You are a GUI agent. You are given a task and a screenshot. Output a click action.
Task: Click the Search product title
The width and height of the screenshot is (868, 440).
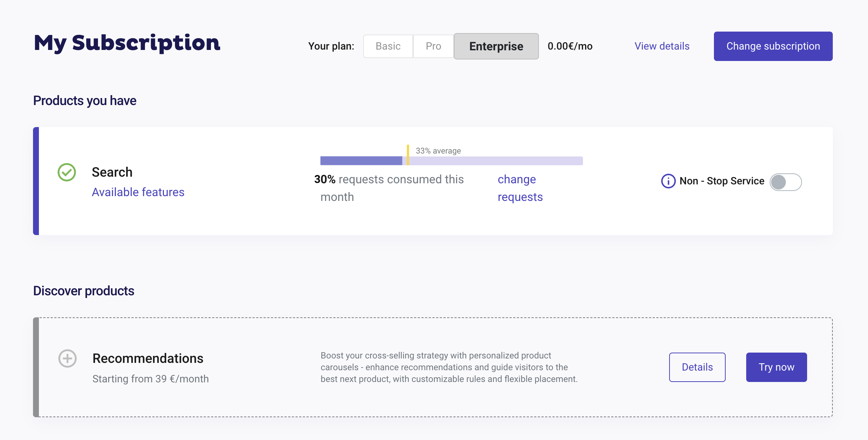(112, 172)
